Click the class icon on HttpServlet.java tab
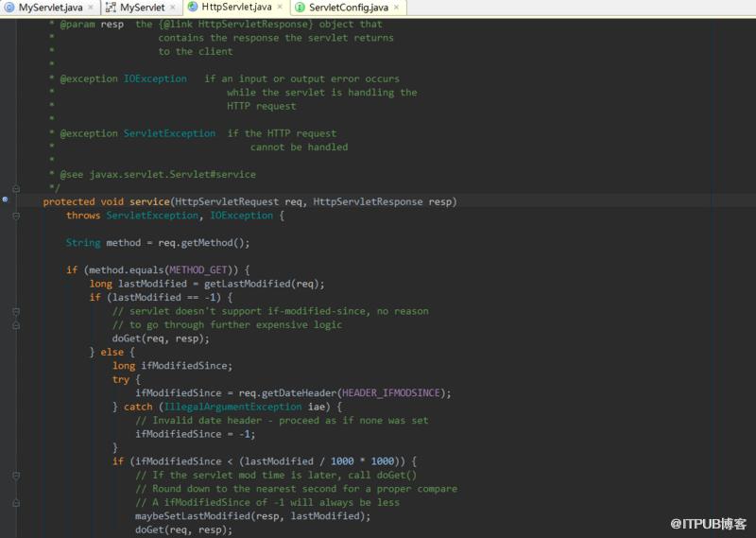756x538 pixels. click(193, 7)
